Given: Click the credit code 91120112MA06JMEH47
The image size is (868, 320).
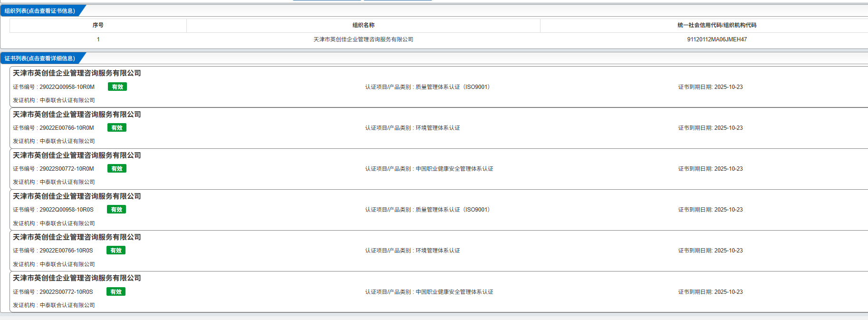Looking at the screenshot, I should pyautogui.click(x=717, y=39).
